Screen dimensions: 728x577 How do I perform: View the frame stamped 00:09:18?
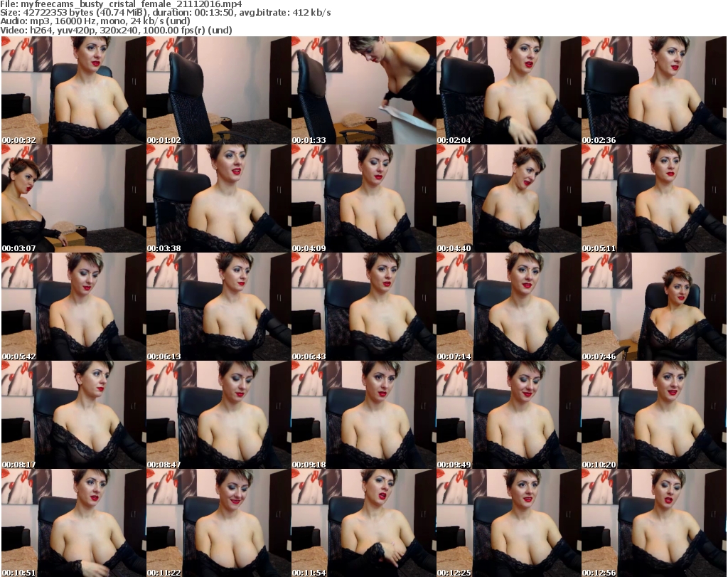click(363, 415)
